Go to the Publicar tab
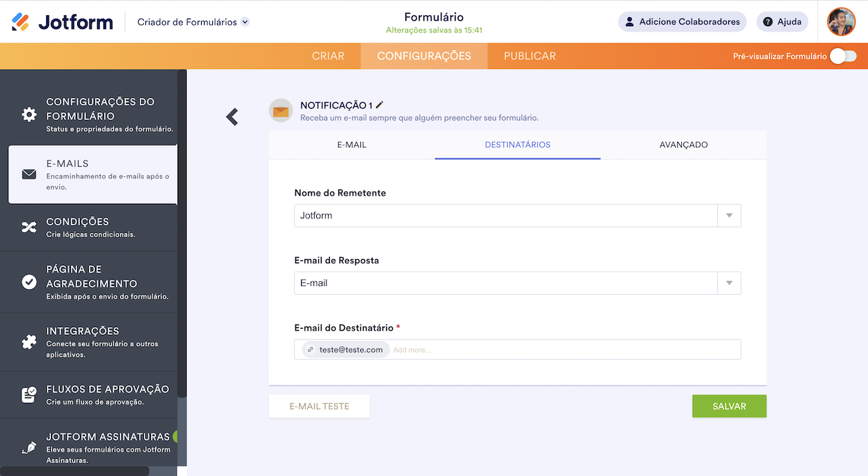 coord(530,56)
